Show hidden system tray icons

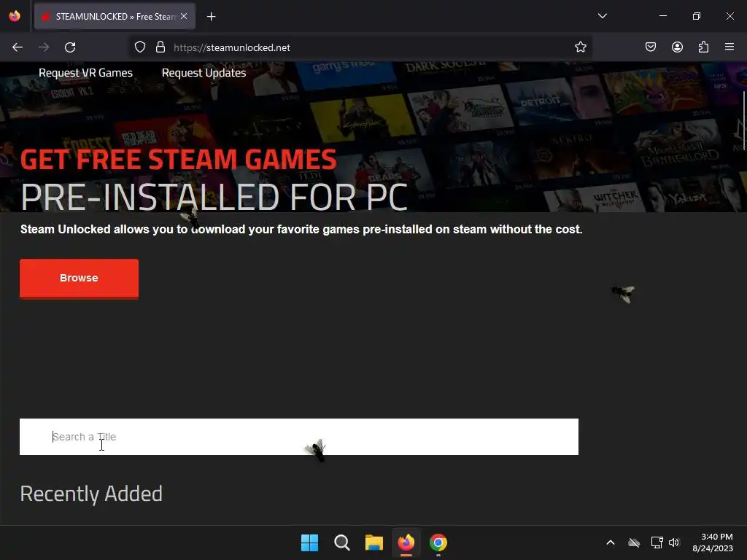[611, 542]
